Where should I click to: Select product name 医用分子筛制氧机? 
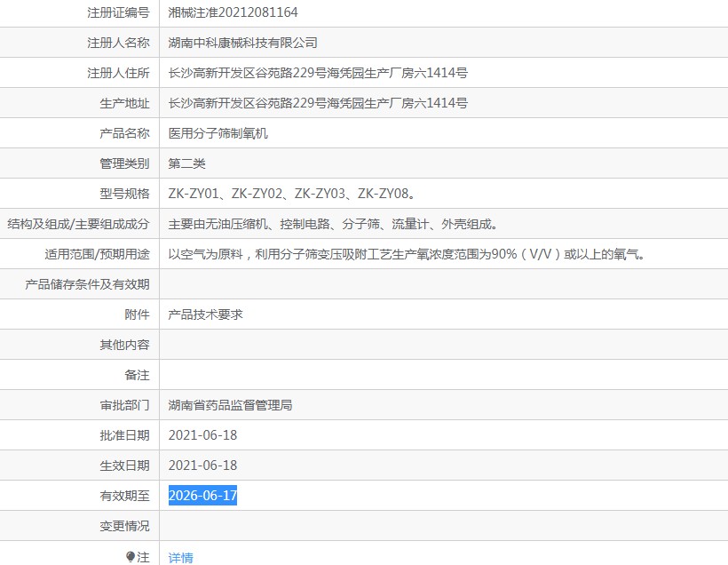[218, 133]
